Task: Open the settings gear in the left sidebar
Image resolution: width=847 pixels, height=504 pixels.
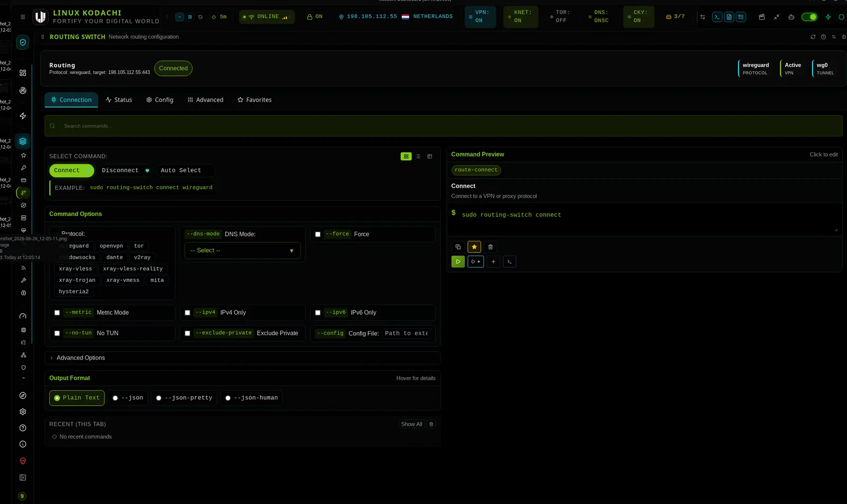Action: coord(23,412)
